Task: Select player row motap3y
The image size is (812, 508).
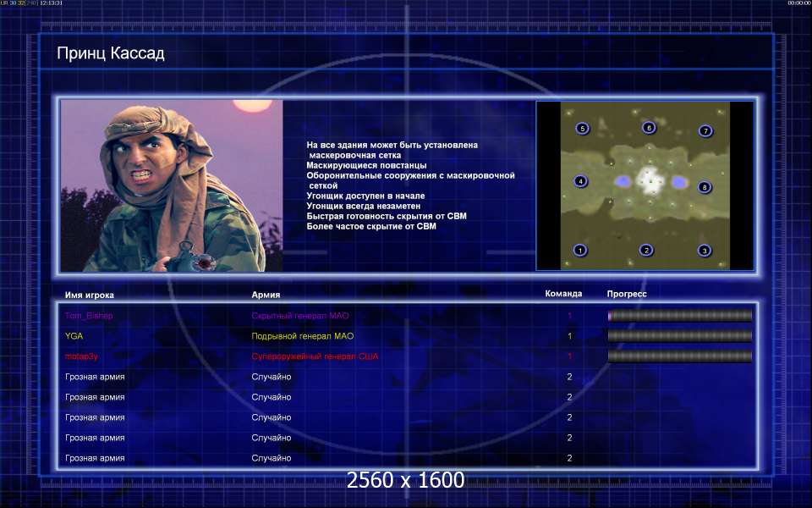Action: pyautogui.click(x=408, y=356)
